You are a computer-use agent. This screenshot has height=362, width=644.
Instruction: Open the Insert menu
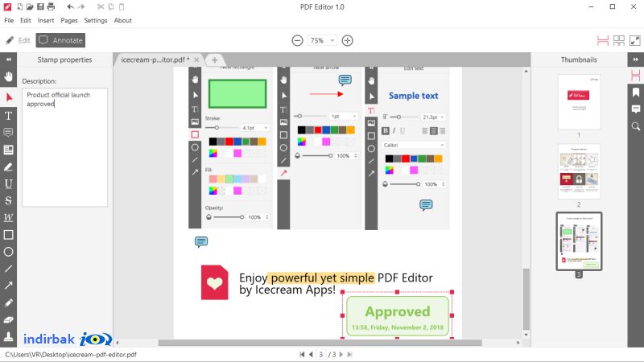tap(46, 21)
